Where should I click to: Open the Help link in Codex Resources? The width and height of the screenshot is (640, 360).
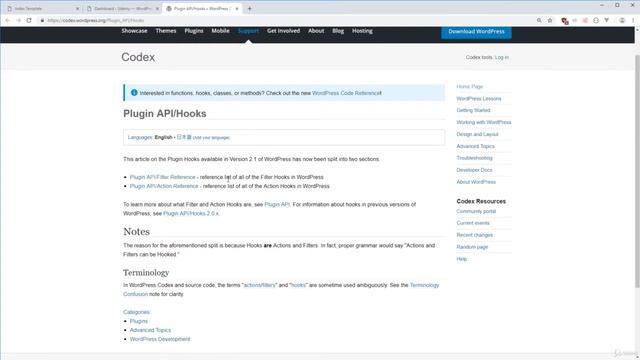pyautogui.click(x=461, y=259)
